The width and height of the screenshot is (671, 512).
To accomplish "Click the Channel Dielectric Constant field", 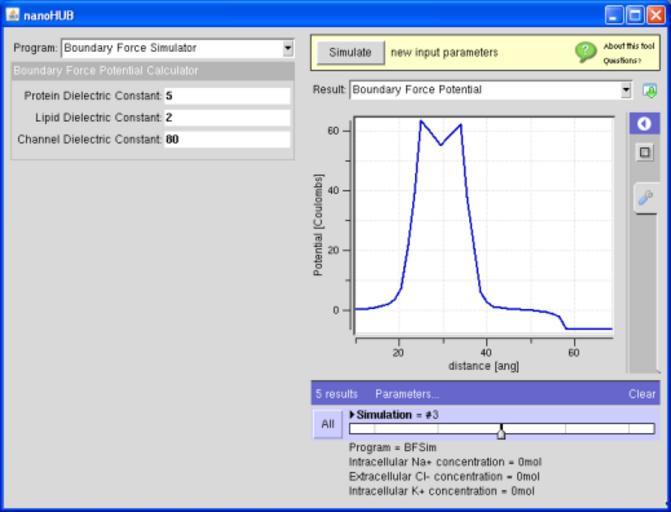I will [x=227, y=140].
